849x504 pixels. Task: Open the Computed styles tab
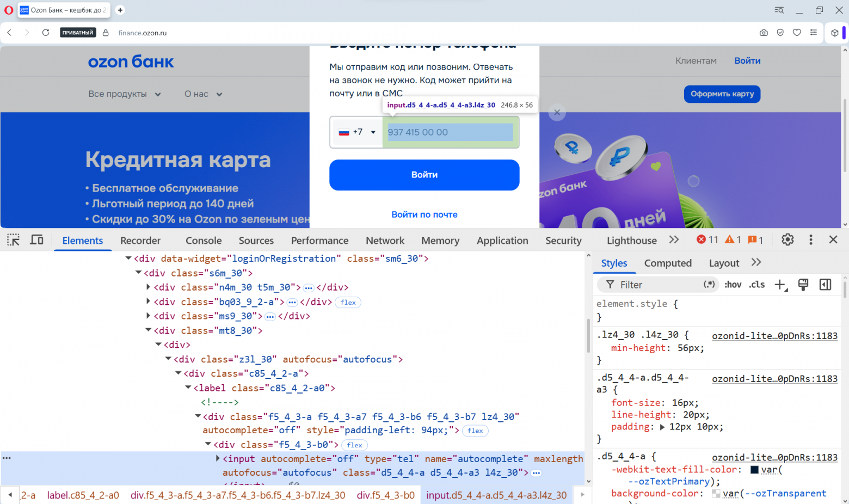(x=668, y=263)
